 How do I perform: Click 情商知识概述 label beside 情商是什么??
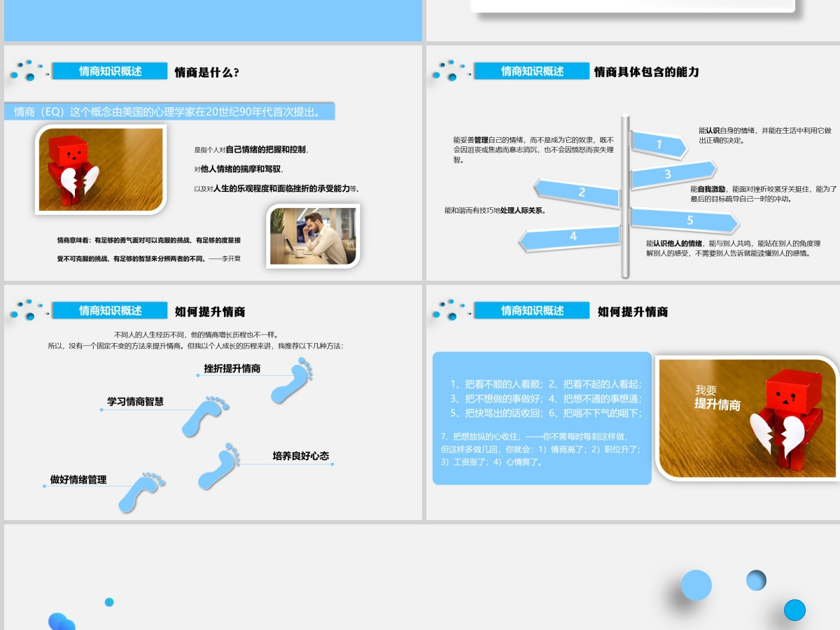tap(111, 71)
